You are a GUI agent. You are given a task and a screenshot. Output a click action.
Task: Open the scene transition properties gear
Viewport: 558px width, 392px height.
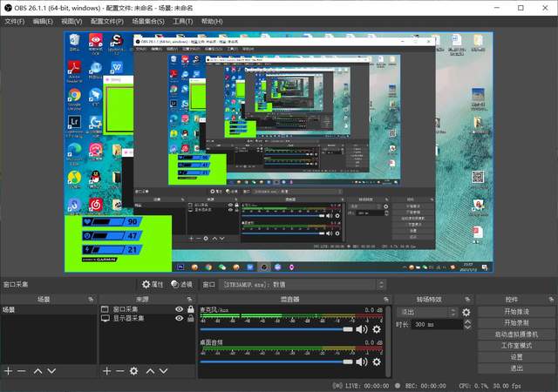(466, 312)
